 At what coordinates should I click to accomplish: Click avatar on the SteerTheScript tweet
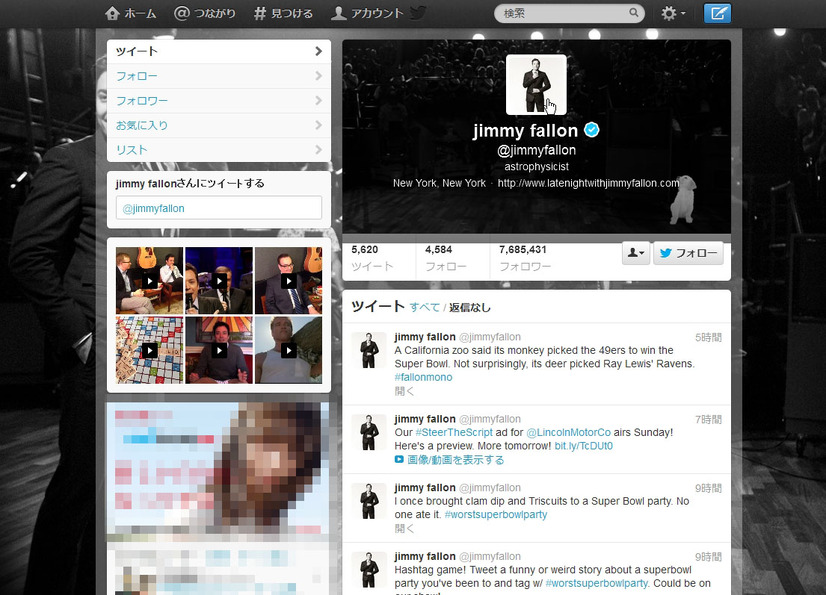coord(369,432)
